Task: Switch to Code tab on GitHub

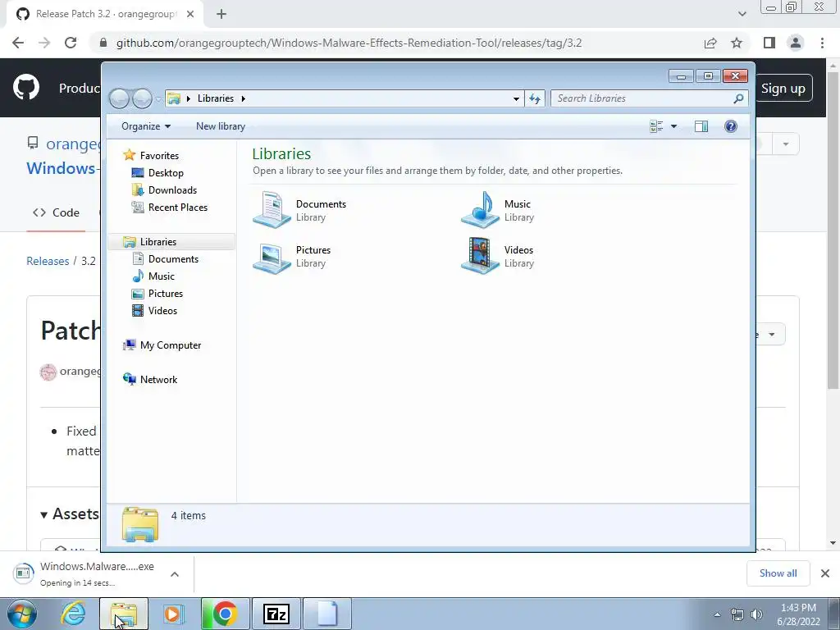Action: (x=57, y=212)
